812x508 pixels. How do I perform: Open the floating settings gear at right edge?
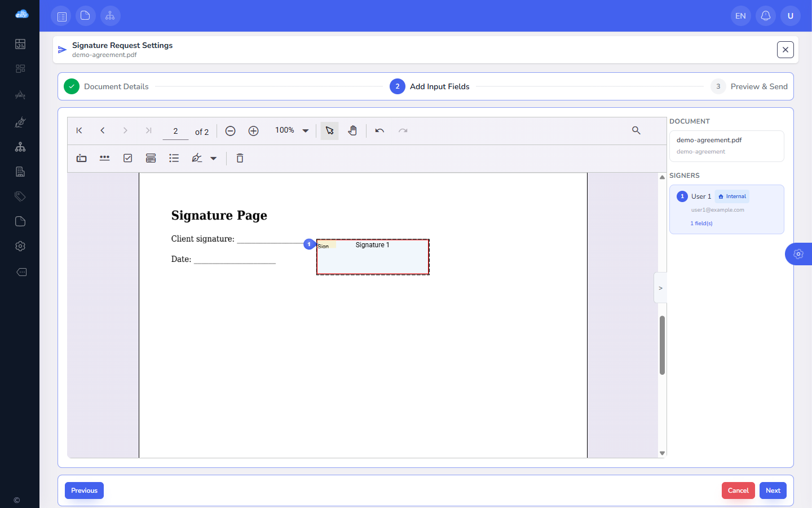coord(798,254)
